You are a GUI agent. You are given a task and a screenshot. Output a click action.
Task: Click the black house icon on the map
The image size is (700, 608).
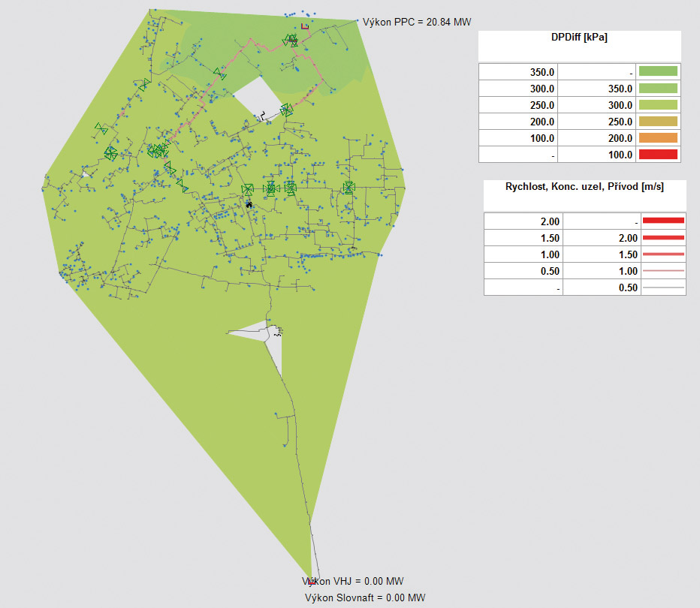pos(249,203)
